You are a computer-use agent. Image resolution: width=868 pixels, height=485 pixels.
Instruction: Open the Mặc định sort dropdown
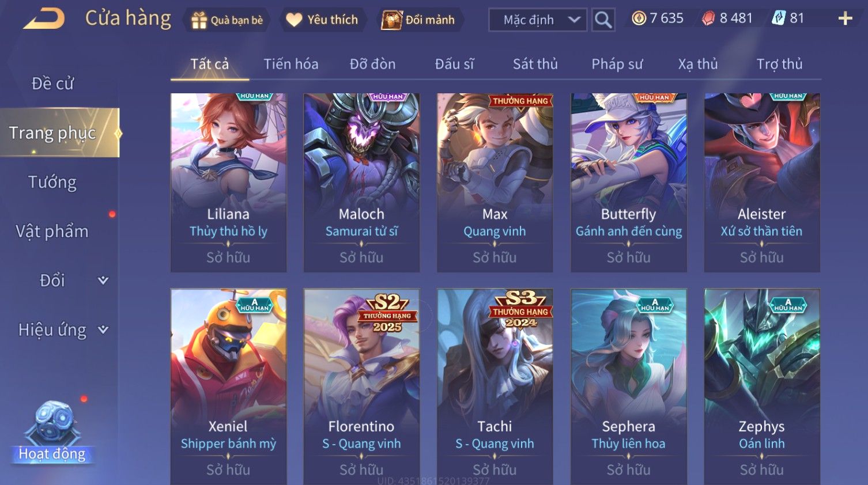[538, 20]
